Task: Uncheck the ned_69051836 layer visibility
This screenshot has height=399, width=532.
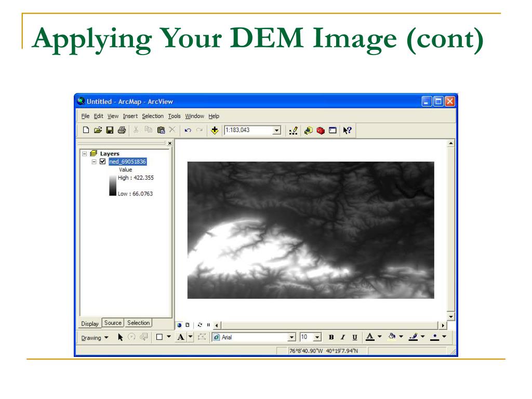Action: (x=102, y=162)
